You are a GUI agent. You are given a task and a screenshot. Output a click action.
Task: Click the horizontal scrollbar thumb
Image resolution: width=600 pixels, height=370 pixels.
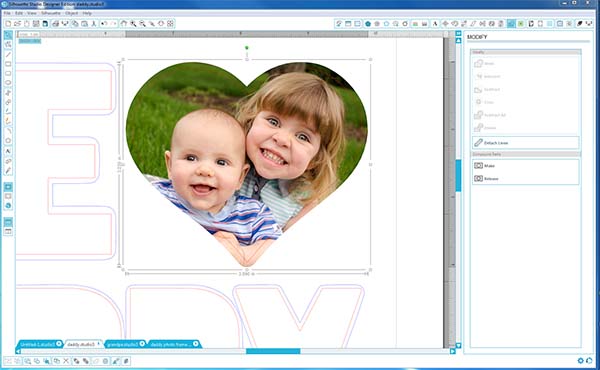coord(273,351)
